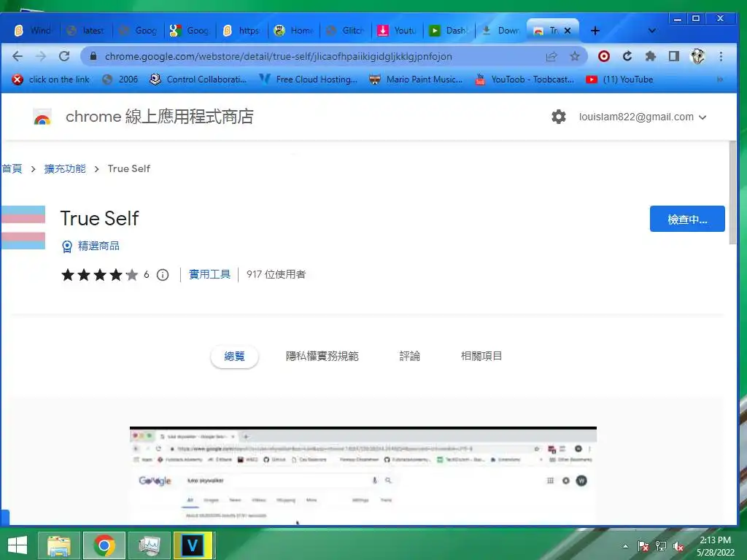Screen dimensions: 747x560
Task: Open the 實用工具 category link
Action: (209, 274)
